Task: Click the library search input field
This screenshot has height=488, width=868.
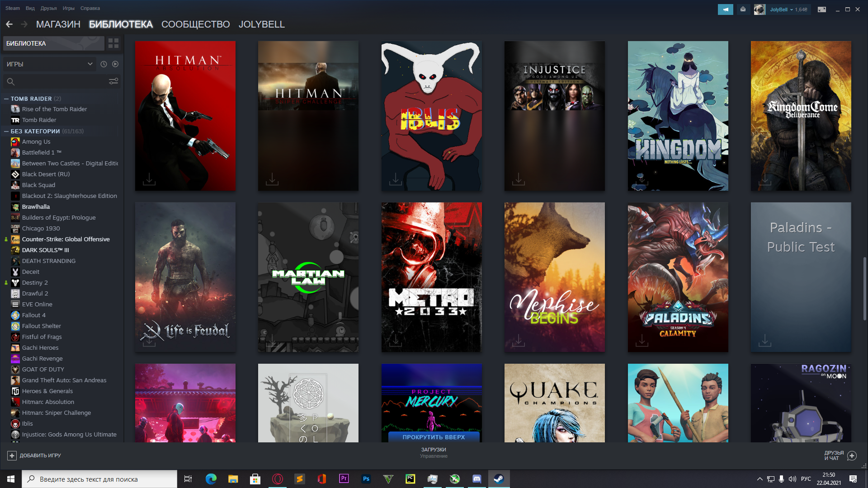Action: 61,82
